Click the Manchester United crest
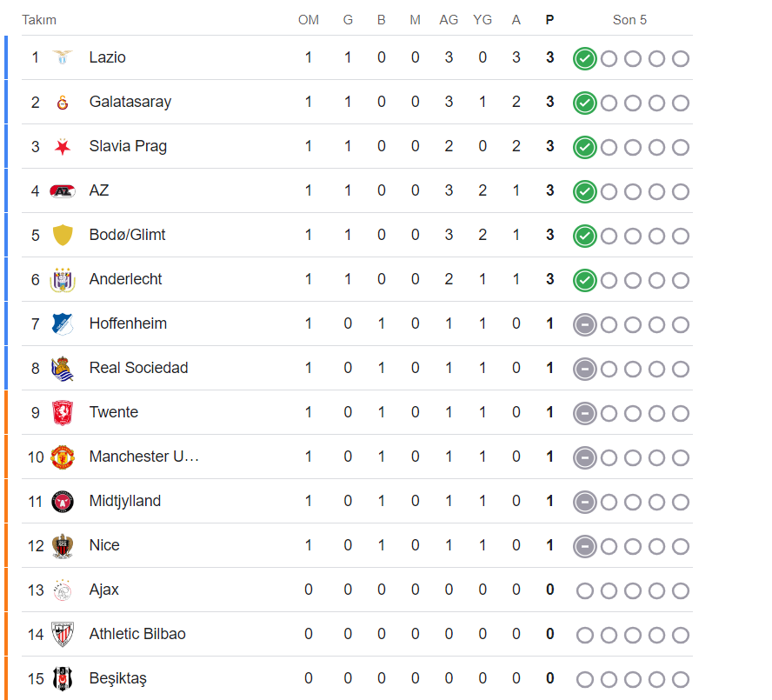The image size is (772, 700). coord(63,457)
